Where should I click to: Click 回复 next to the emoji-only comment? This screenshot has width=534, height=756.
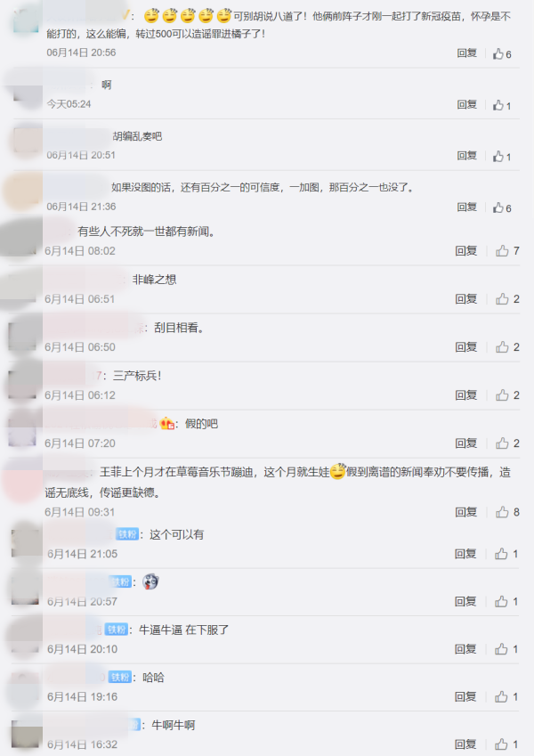coord(465,601)
